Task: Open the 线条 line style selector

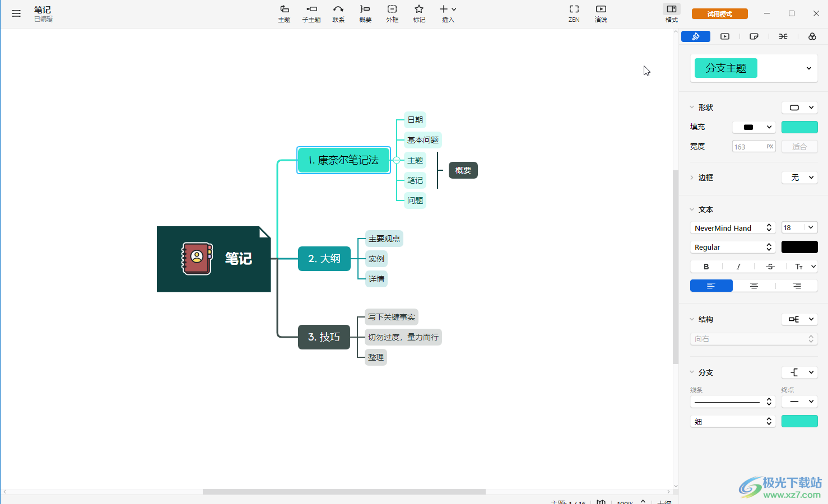Action: [x=733, y=402]
